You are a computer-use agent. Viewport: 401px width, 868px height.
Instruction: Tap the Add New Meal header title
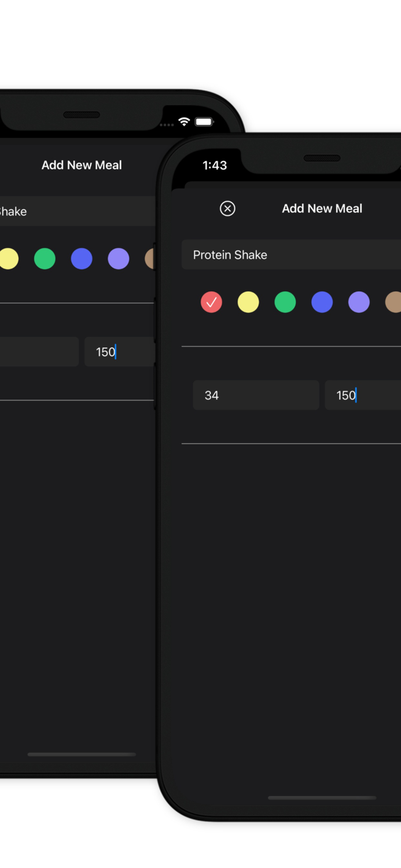322,208
